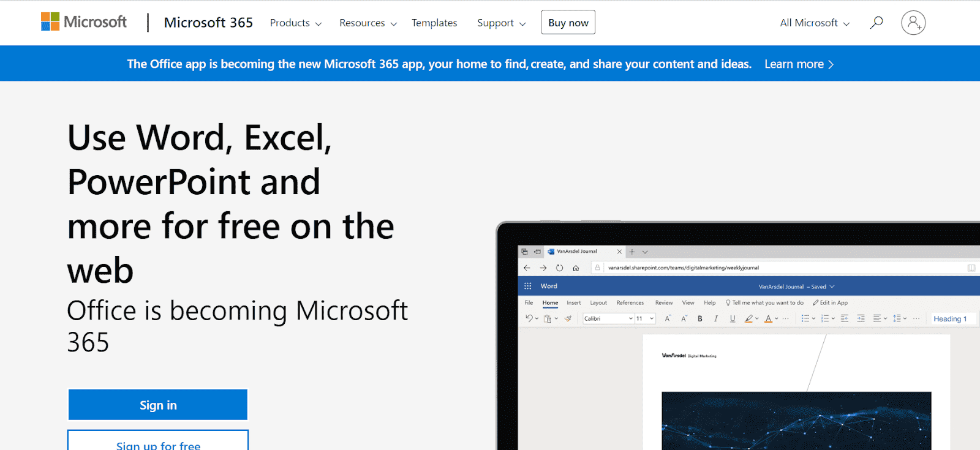Click the Grow Font icon in Word ribbon
Viewport: 980px width, 450px height.
(668, 318)
